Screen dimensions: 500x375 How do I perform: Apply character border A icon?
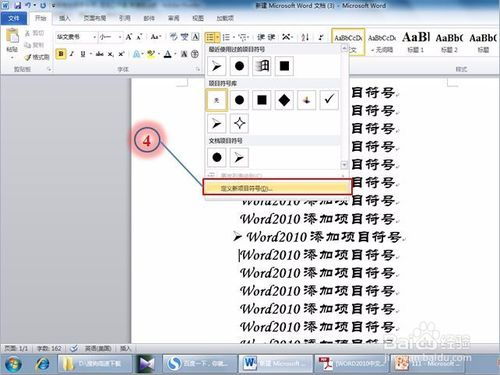click(x=196, y=37)
